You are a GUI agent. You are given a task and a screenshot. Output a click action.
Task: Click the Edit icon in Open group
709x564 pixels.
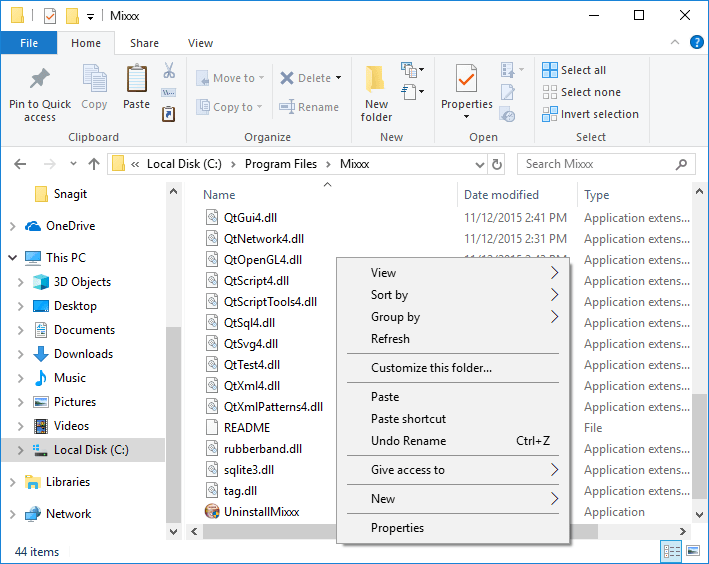click(x=507, y=93)
